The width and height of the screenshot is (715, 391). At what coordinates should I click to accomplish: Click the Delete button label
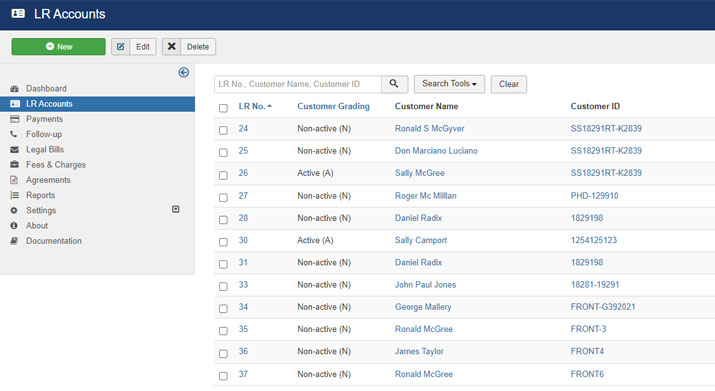pyautogui.click(x=198, y=47)
